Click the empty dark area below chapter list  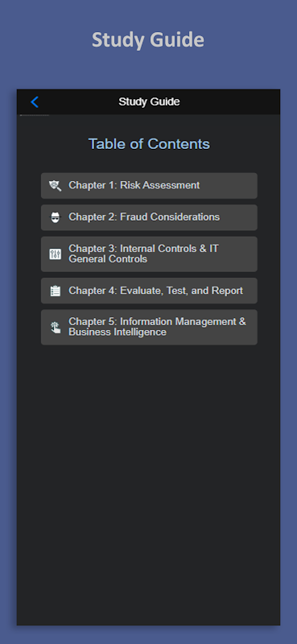(148, 485)
